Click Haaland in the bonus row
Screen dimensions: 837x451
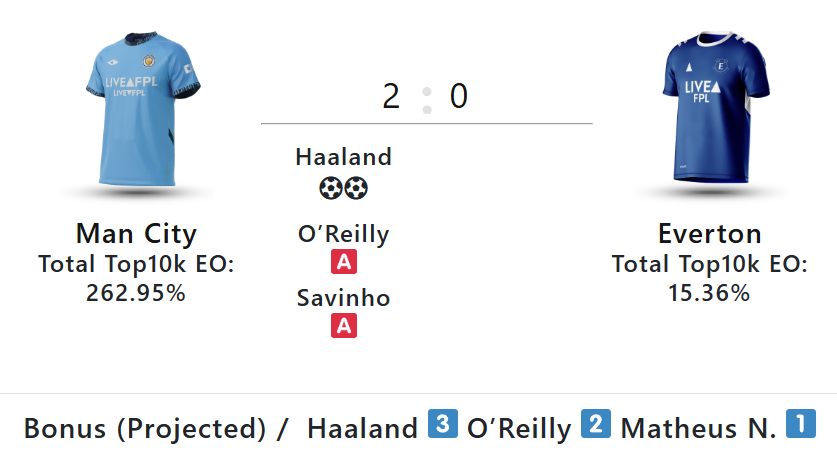[x=362, y=428]
